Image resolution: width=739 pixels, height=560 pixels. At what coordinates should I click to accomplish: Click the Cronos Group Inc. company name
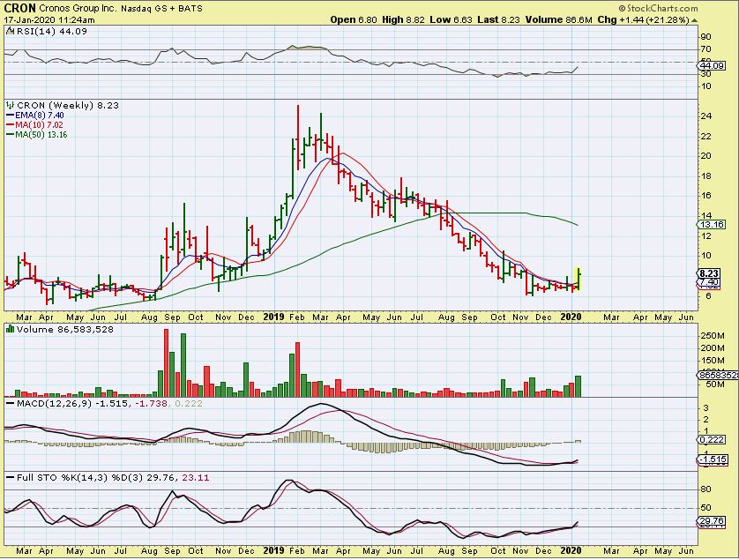(78, 9)
